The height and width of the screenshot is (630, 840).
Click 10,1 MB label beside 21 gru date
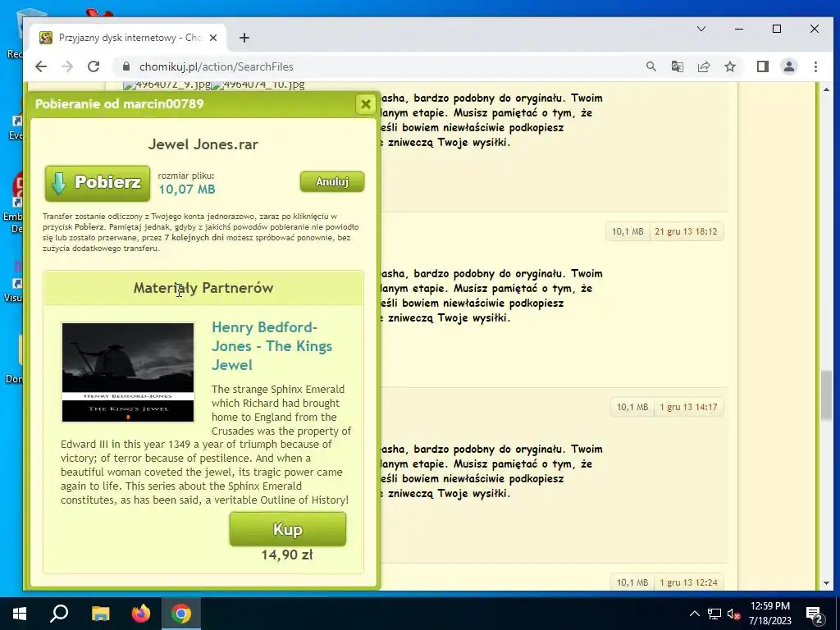tap(628, 231)
